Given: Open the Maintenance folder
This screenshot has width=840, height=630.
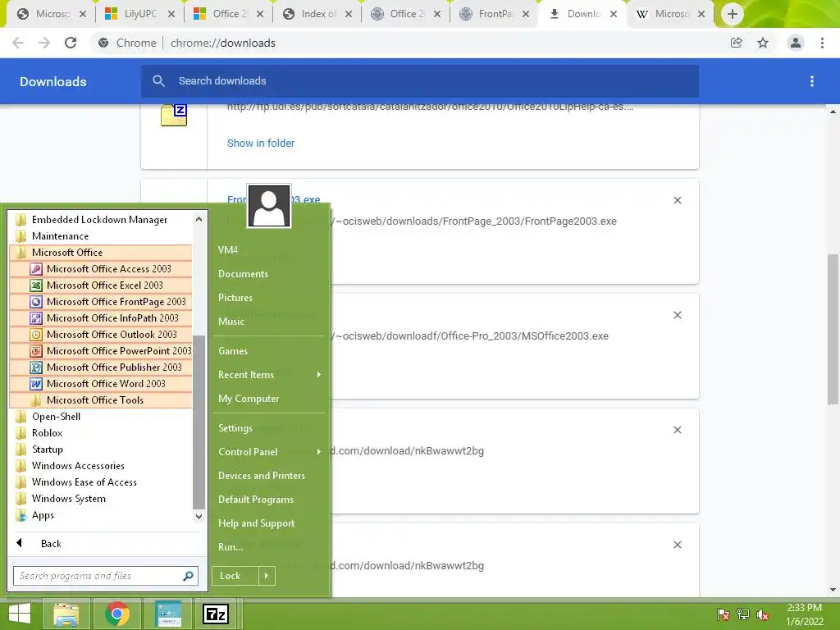Looking at the screenshot, I should (x=101, y=236).
